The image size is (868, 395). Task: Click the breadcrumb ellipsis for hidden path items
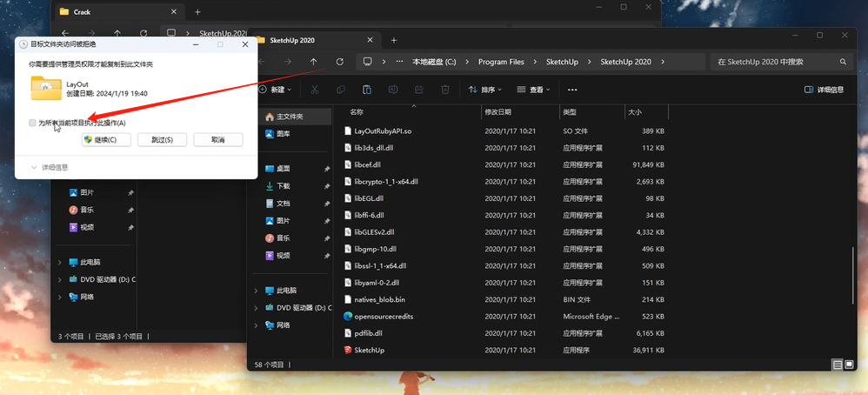click(400, 62)
